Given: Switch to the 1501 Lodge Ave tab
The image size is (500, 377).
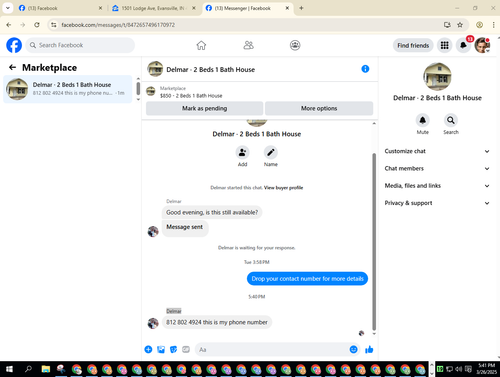Looking at the screenshot, I should click(153, 8).
